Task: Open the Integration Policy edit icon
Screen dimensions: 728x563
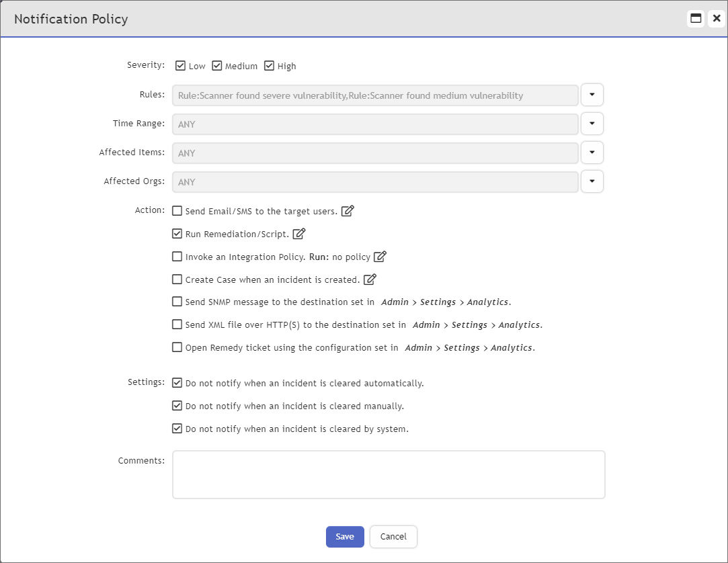Action: 380,256
